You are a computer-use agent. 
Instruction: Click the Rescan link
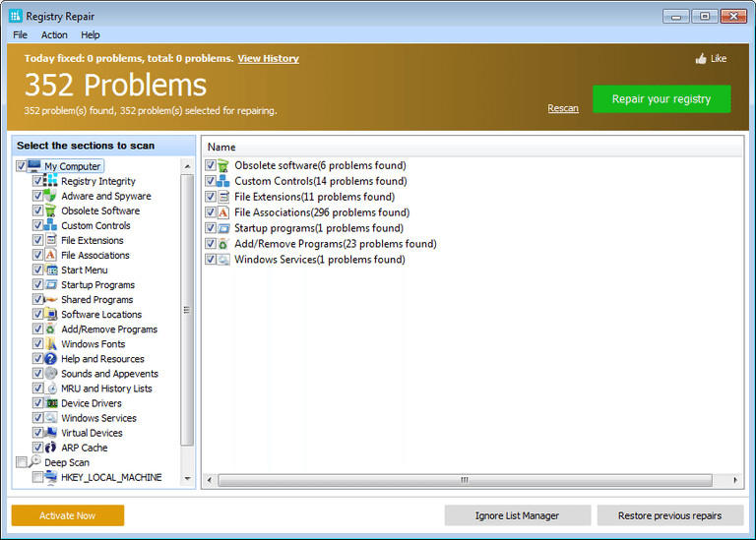(563, 108)
